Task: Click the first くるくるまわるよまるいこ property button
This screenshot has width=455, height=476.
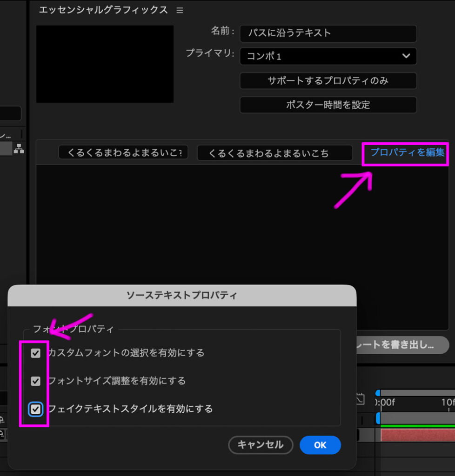Action: tap(123, 152)
